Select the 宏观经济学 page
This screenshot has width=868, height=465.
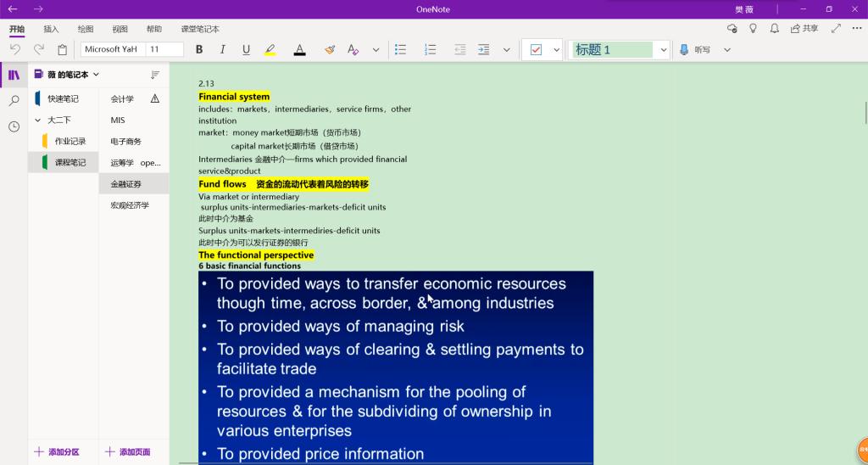[x=130, y=205]
